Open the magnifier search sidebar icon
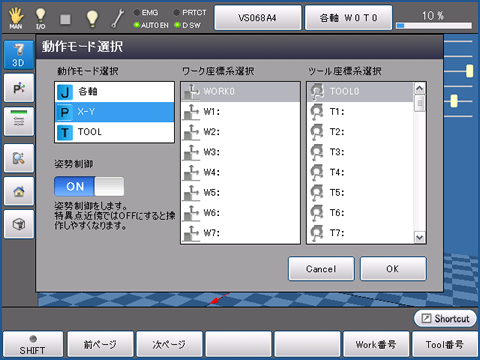 coord(19,158)
